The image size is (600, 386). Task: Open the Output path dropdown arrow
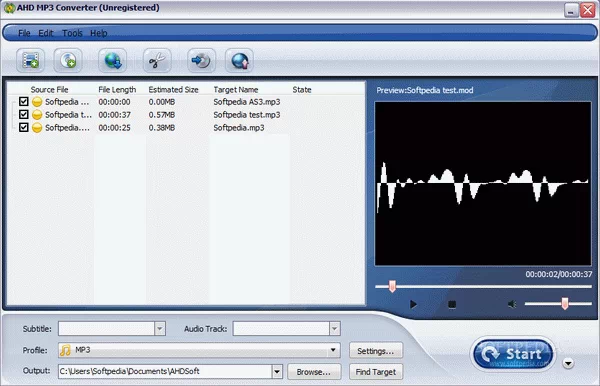277,371
